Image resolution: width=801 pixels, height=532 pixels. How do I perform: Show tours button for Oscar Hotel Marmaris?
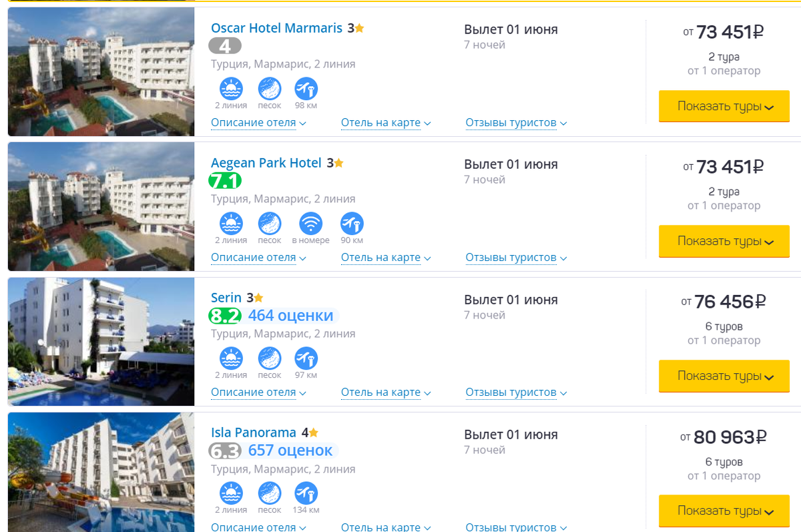pos(724,106)
